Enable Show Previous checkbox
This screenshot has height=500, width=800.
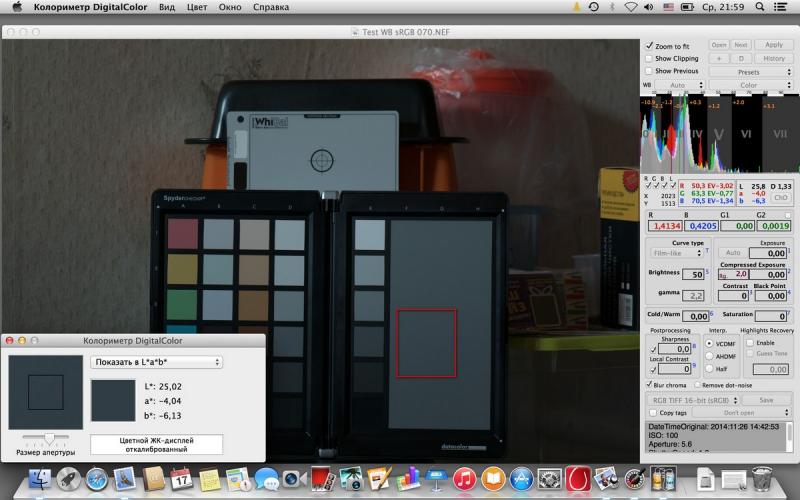coord(649,71)
